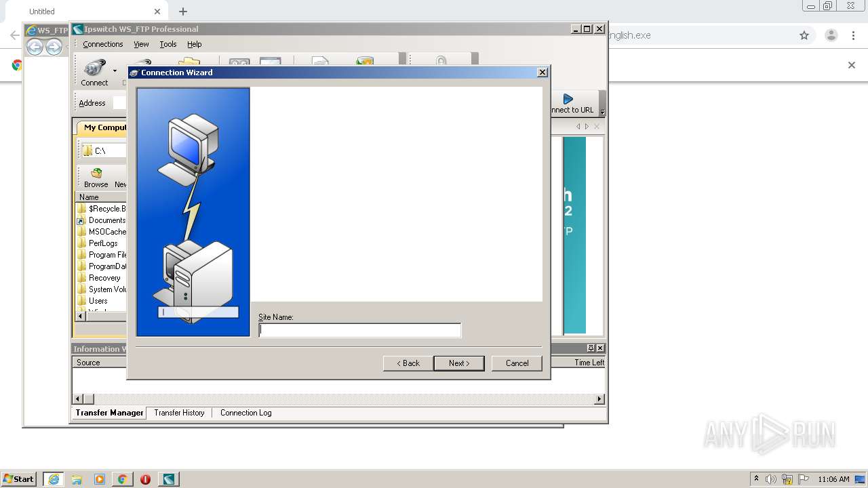Image resolution: width=868 pixels, height=488 pixels.
Task: Open the Help menu
Action: [x=195, y=44]
